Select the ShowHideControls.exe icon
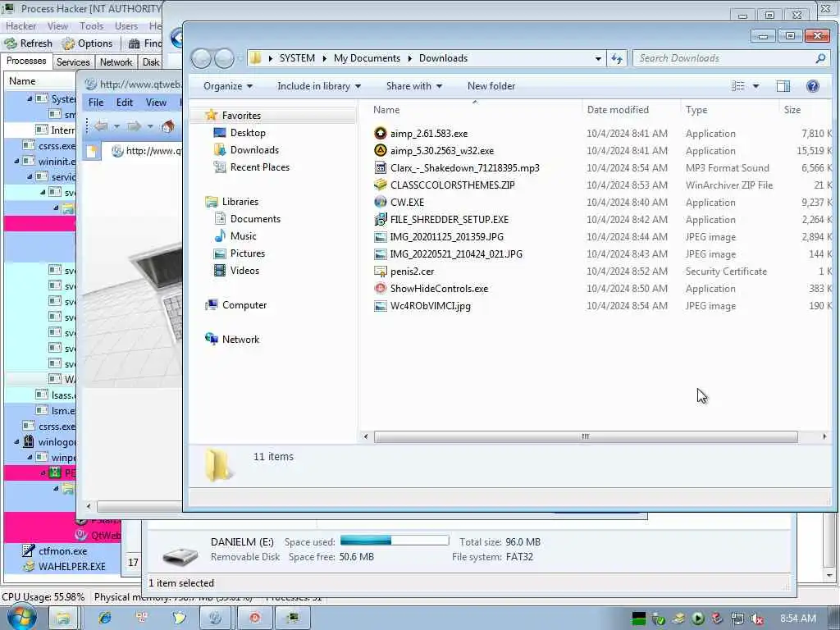Image resolution: width=840 pixels, height=630 pixels. 381,288
